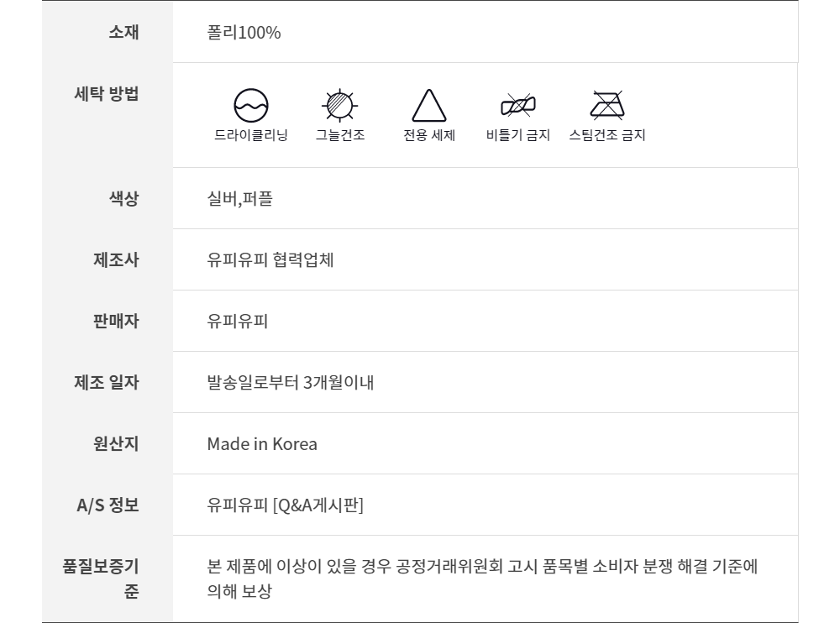This screenshot has height=623, width=840.
Task: Click the 그늘건조 label
Action: point(340,135)
